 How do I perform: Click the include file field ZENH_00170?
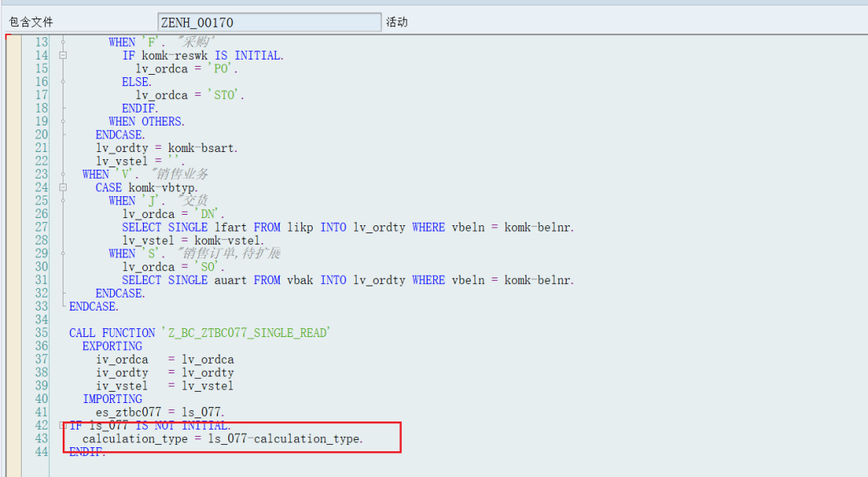point(269,23)
